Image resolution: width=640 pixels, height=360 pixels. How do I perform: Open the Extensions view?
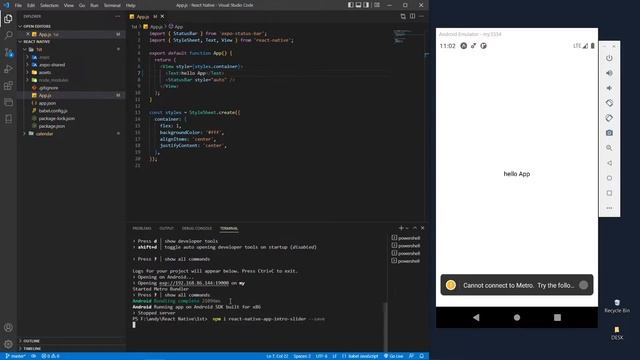8,86
